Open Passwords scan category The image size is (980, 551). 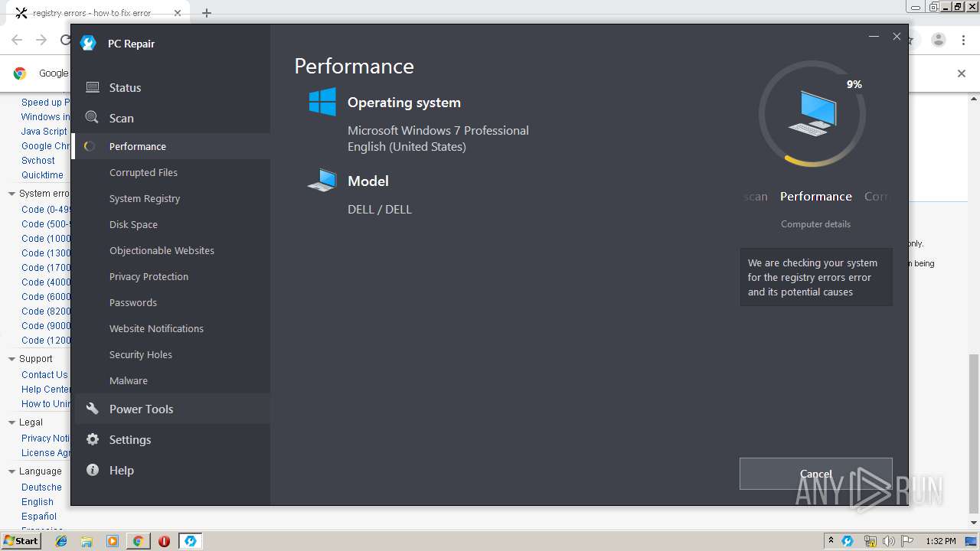click(133, 302)
